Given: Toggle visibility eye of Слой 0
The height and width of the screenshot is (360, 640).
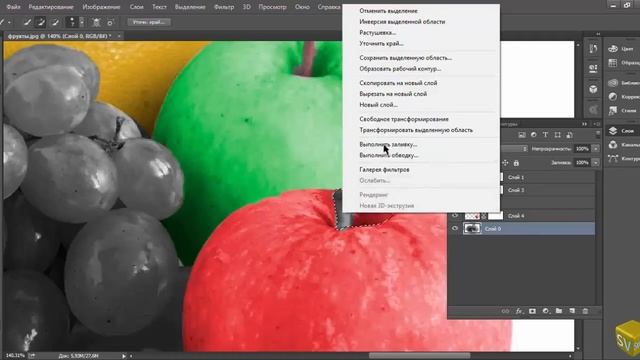Looking at the screenshot, I should [455, 229].
